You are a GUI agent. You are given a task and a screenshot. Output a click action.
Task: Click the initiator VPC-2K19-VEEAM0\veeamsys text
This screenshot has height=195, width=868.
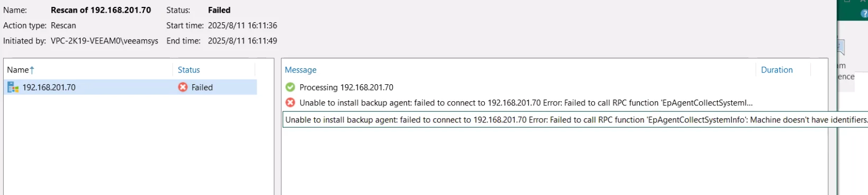(x=104, y=41)
